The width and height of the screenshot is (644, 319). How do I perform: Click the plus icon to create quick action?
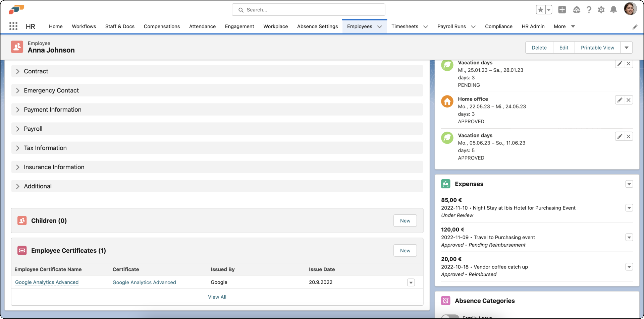(562, 10)
